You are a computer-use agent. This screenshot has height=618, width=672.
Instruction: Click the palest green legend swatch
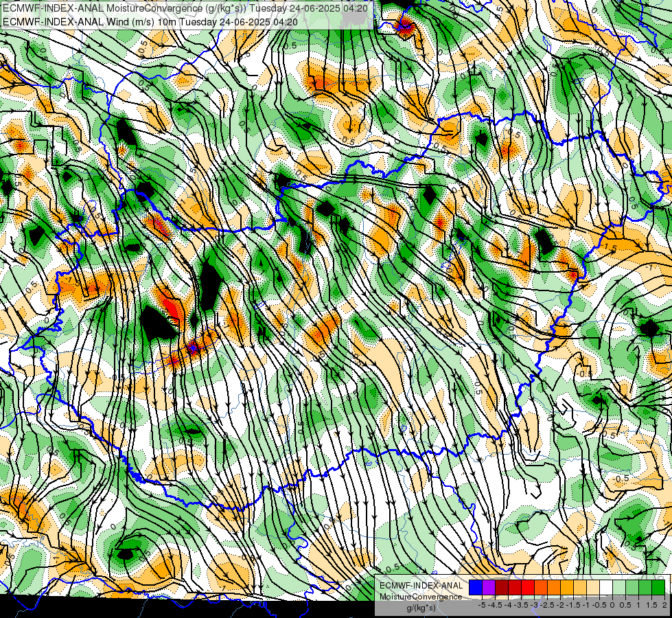(619, 587)
